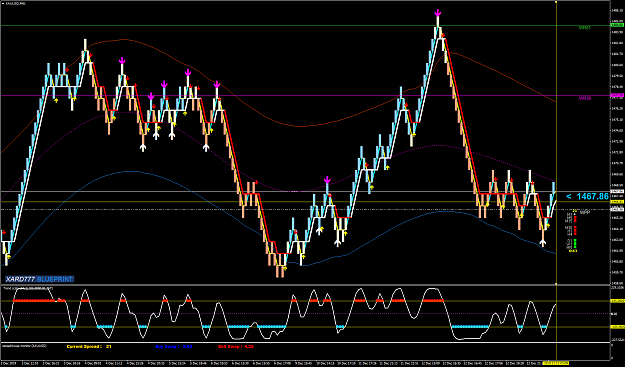Image resolution: width=625 pixels, height=367 pixels.
Task: Click the white buy arrow under the last swing low
Action: pyautogui.click(x=542, y=243)
